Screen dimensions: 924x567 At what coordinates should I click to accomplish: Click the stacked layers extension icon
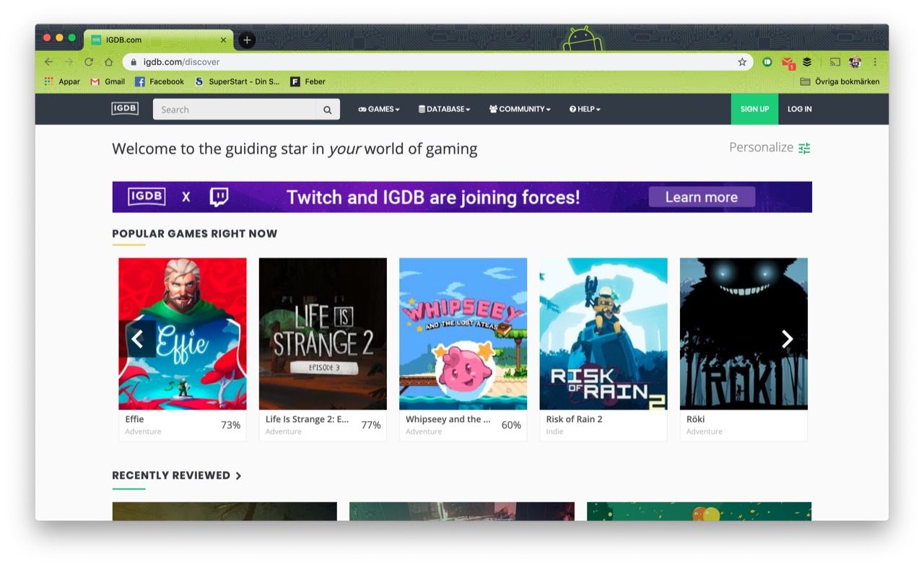(807, 62)
